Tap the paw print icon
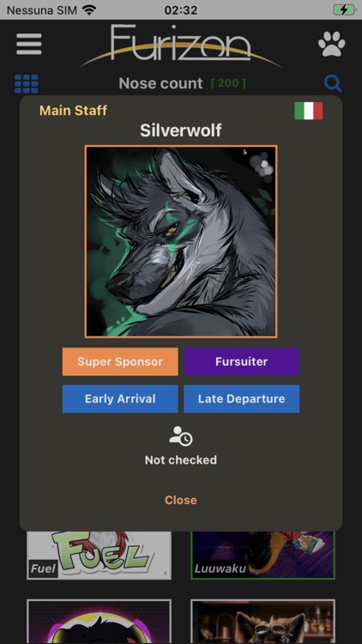 click(332, 44)
